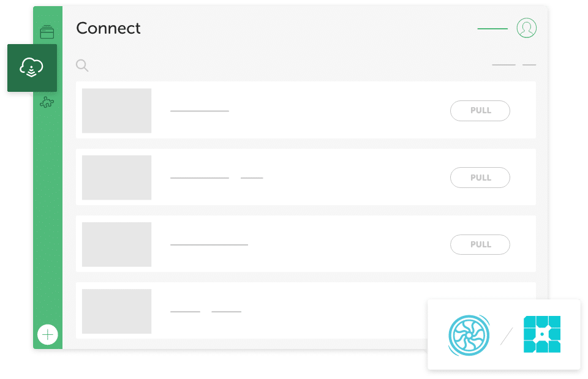Click the third site's long name placeholder
The height and width of the screenshot is (379, 588).
tap(209, 245)
